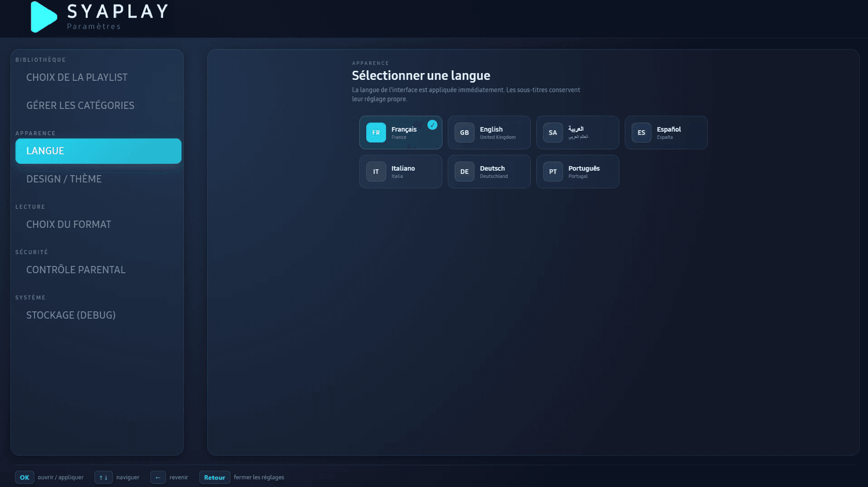Click the 'Sélectionner une langue' heading

click(x=421, y=75)
